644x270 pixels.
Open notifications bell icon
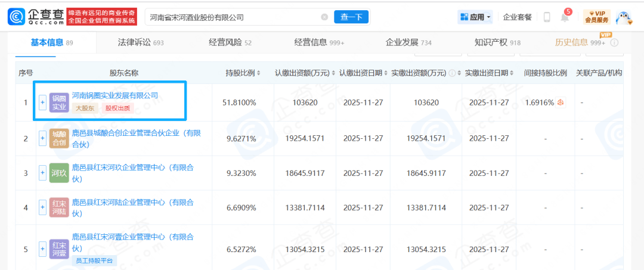tap(565, 18)
